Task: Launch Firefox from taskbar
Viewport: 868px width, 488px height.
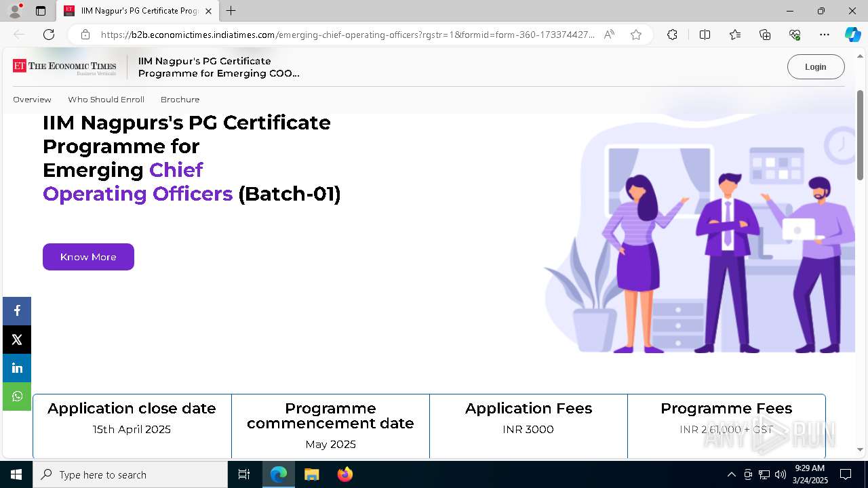Action: point(344,474)
